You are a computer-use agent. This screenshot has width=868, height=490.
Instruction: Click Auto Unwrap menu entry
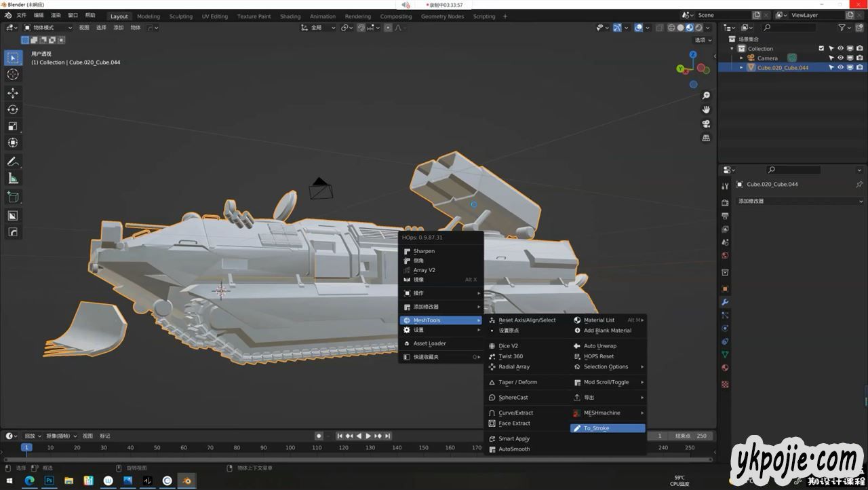coord(600,345)
